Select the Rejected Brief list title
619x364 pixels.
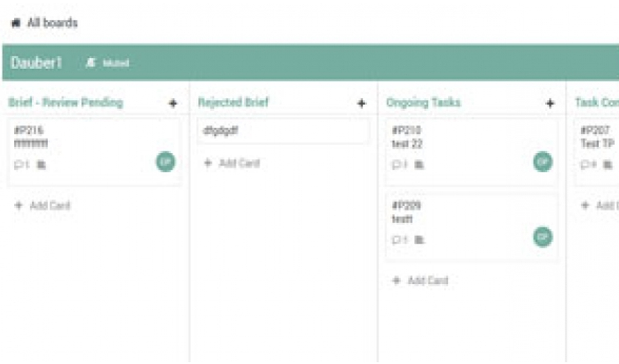(x=233, y=103)
